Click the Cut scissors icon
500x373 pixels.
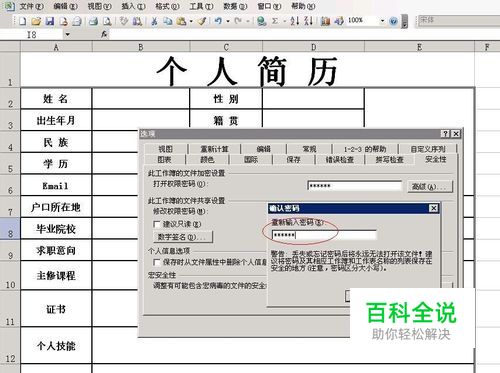click(x=154, y=21)
